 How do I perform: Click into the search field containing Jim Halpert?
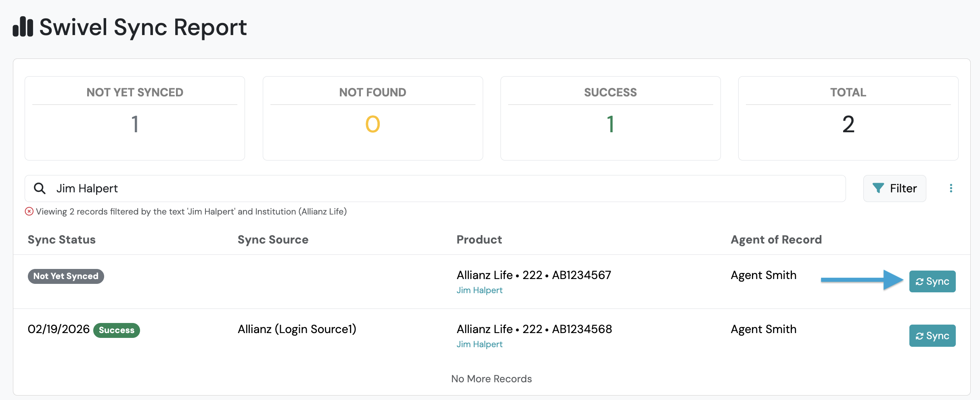click(435, 188)
